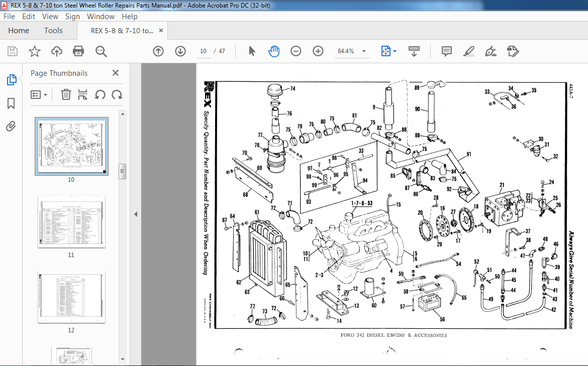Open thumbnail options dropdown menu

click(39, 95)
